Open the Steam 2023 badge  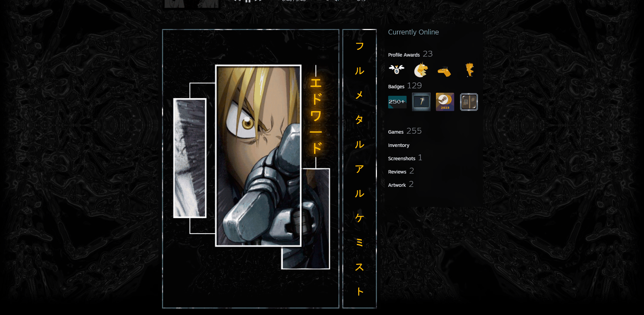445,102
